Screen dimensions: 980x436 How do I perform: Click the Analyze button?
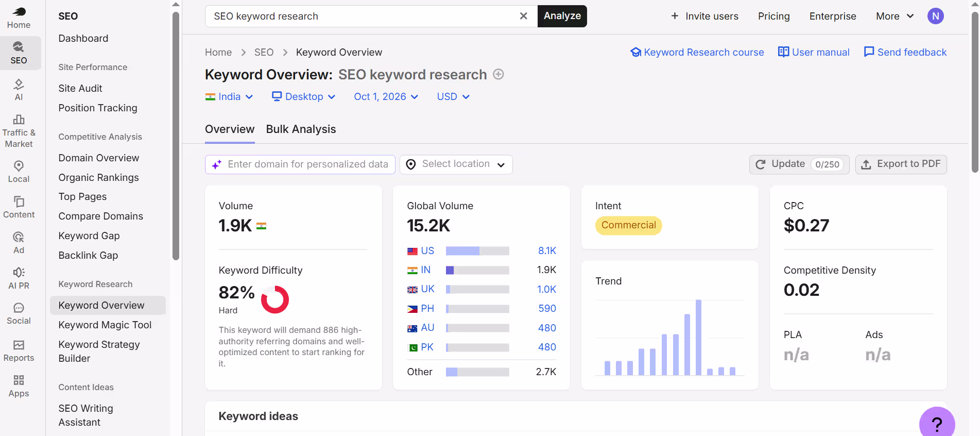(562, 16)
